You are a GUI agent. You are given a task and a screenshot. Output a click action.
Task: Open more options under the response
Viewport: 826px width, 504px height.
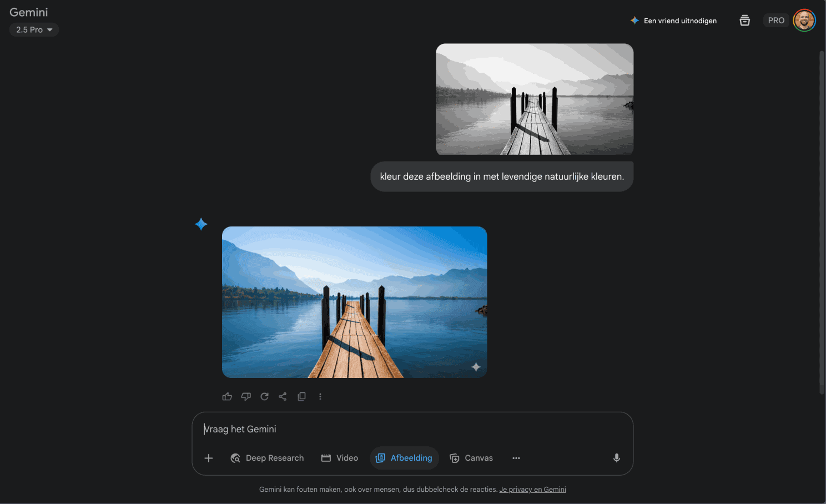[320, 396]
